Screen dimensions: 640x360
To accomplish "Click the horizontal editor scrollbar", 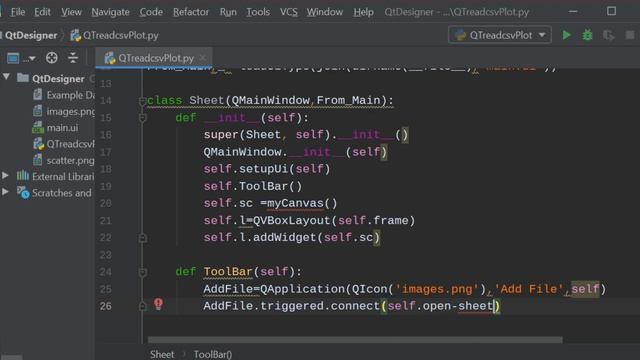I will [x=355, y=340].
